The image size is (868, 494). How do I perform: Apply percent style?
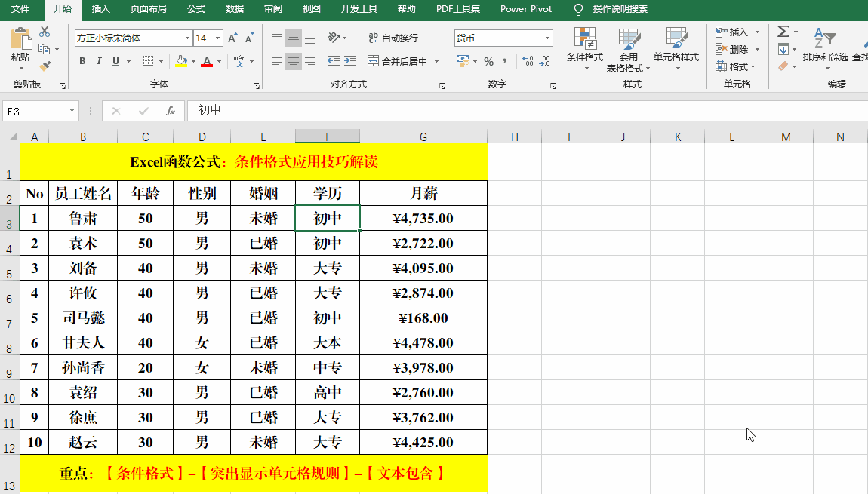[489, 61]
